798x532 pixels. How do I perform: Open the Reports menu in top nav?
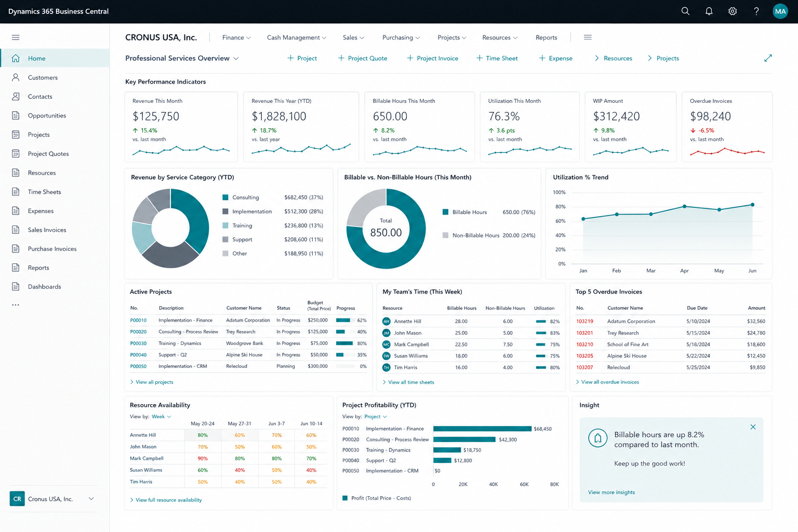(547, 37)
